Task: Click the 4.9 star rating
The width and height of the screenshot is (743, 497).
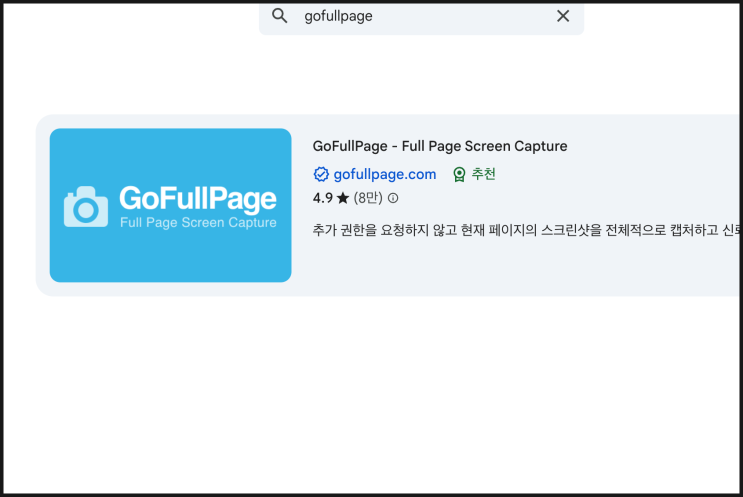Action: point(331,198)
